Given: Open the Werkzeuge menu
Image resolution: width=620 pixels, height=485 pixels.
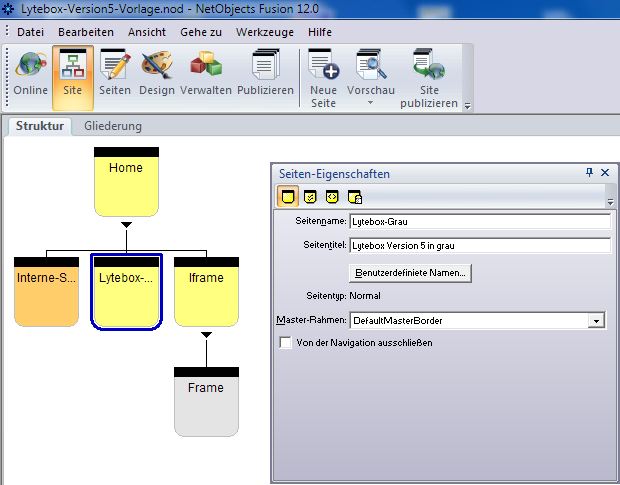Looking at the screenshot, I should click(x=264, y=32).
